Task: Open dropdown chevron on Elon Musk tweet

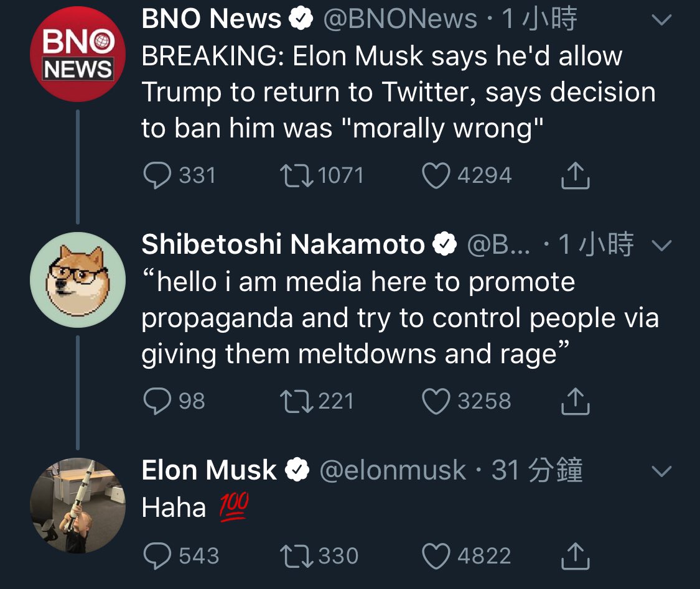Action: coord(661,471)
